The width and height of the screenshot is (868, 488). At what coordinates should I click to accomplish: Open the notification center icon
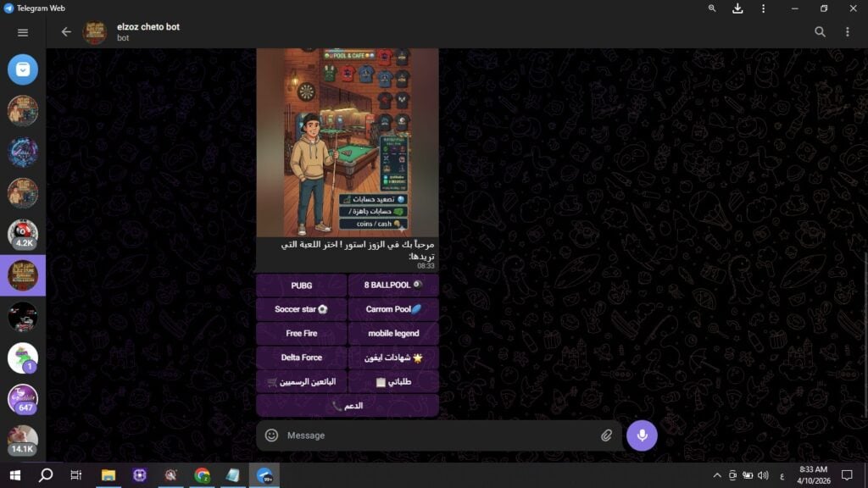tap(847, 475)
